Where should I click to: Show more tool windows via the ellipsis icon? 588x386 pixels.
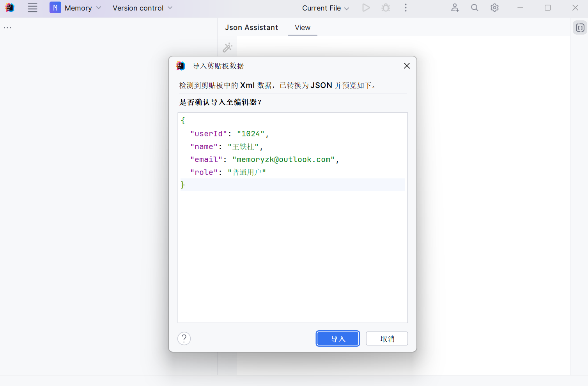tap(7, 27)
